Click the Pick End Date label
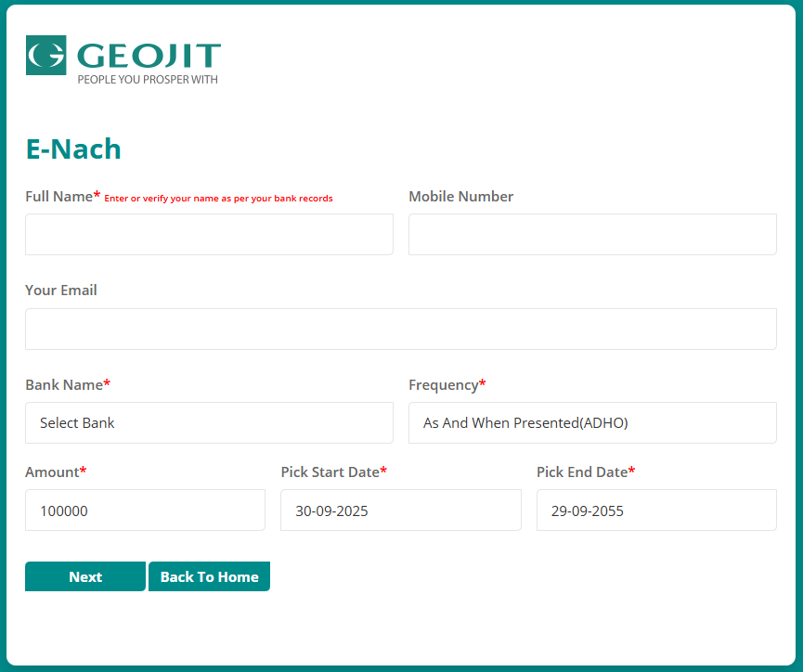 (x=586, y=472)
